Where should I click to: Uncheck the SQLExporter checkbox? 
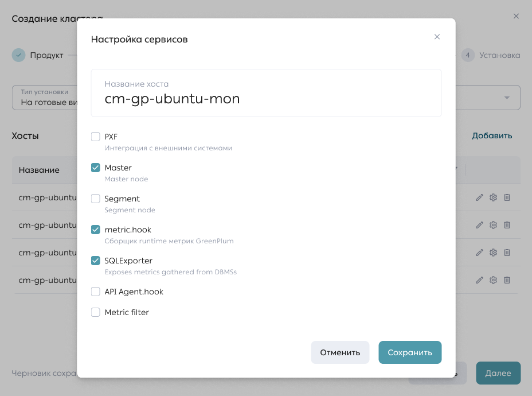click(x=96, y=261)
